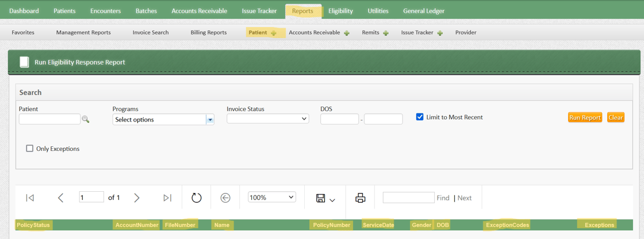Expand Issue Tracker reports plus icon
Screen dimensions: 644x239
[440, 33]
